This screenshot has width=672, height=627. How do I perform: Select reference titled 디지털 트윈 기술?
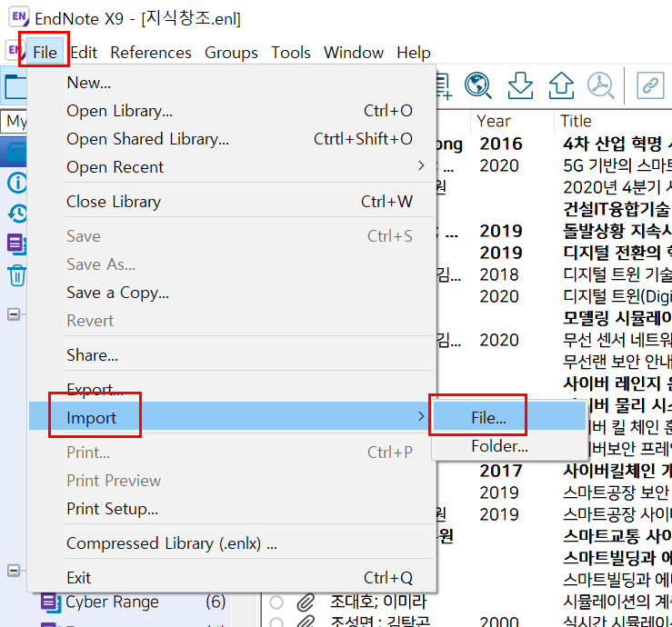pyautogui.click(x=617, y=274)
